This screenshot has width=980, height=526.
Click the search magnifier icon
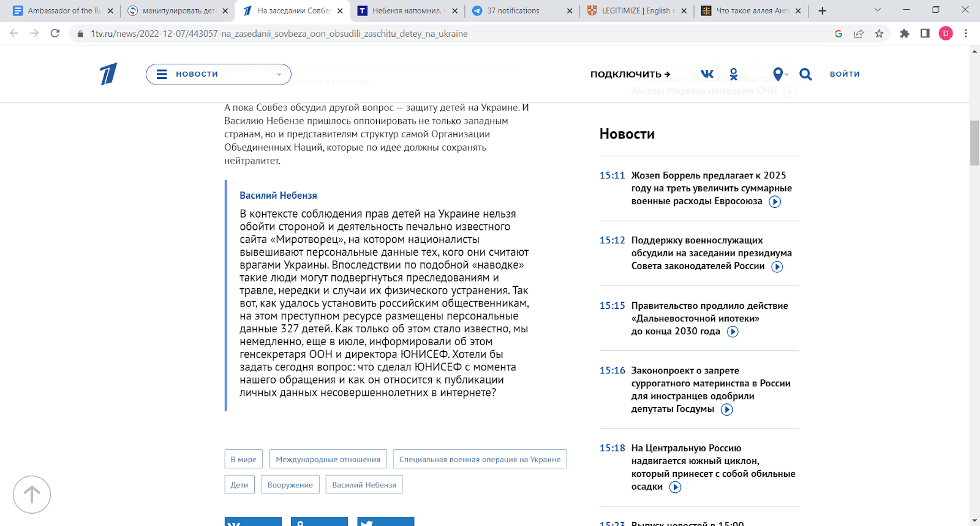[805, 74]
